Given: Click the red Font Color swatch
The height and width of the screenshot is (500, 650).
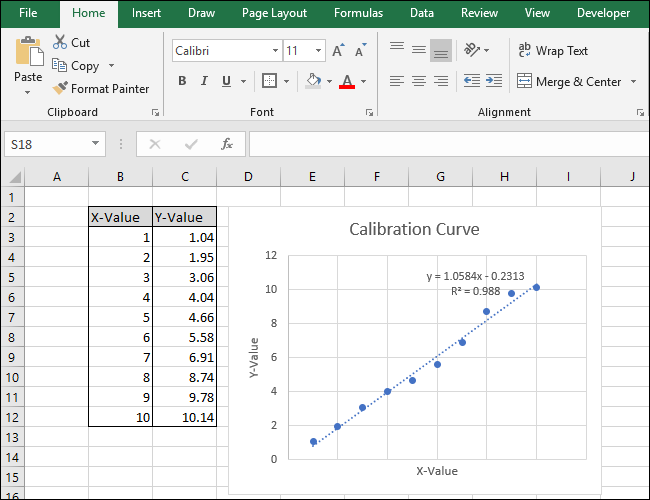Looking at the screenshot, I should (347, 82).
